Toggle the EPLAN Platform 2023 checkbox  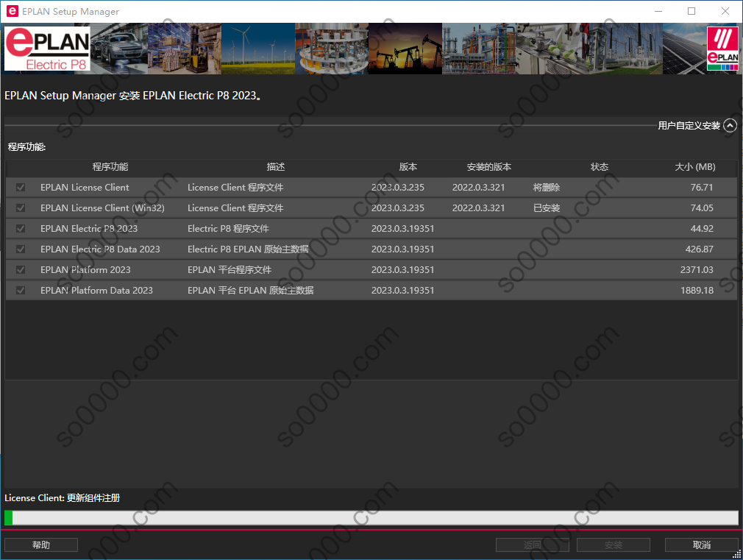point(21,270)
